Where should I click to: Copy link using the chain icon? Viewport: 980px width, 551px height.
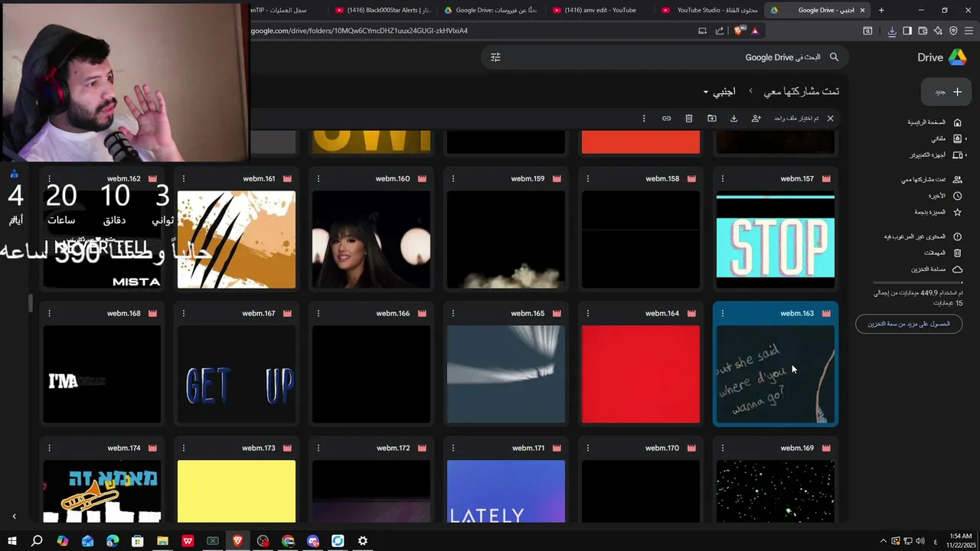click(667, 119)
